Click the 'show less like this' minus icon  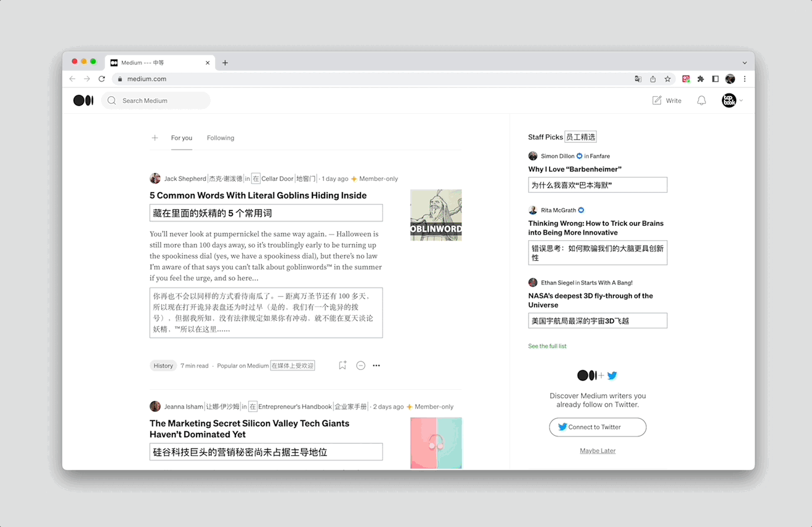click(360, 365)
